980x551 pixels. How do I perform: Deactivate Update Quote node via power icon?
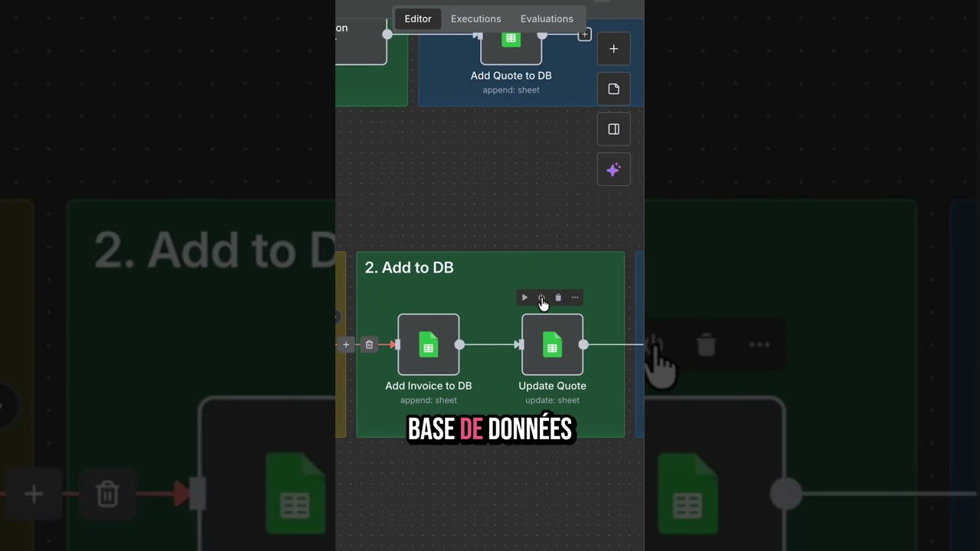[x=541, y=298]
